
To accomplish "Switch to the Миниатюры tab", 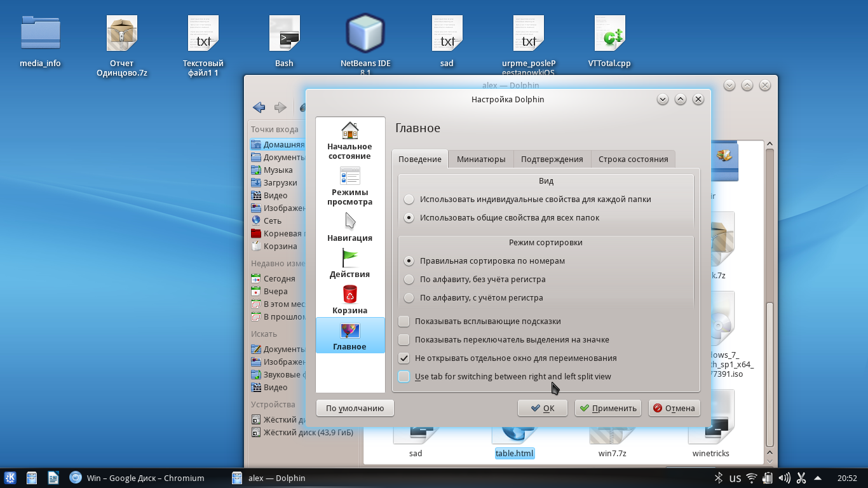I will 481,159.
